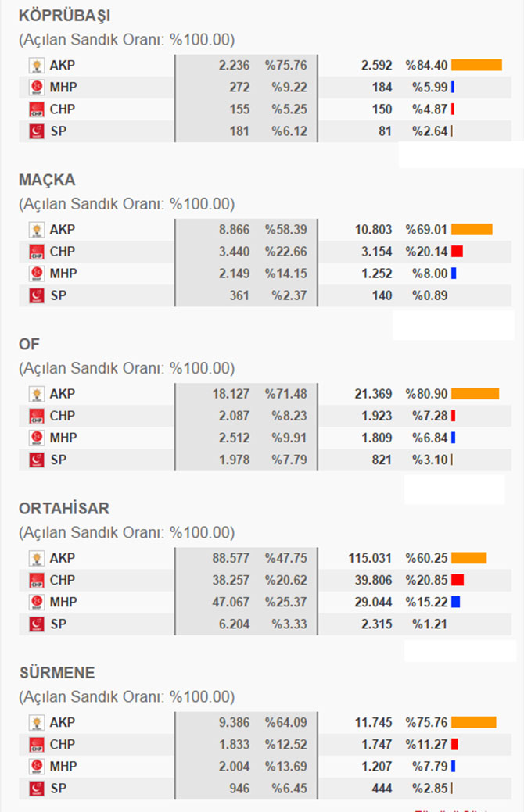Click orange AKP bar for %84.40
The width and height of the screenshot is (524, 812).
coord(476,65)
